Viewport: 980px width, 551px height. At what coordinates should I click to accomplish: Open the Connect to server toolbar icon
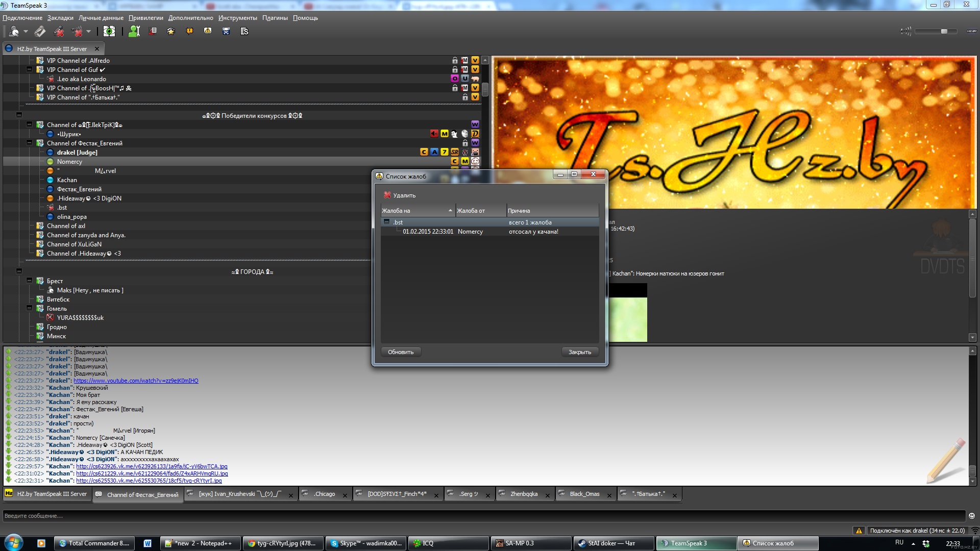click(x=14, y=32)
